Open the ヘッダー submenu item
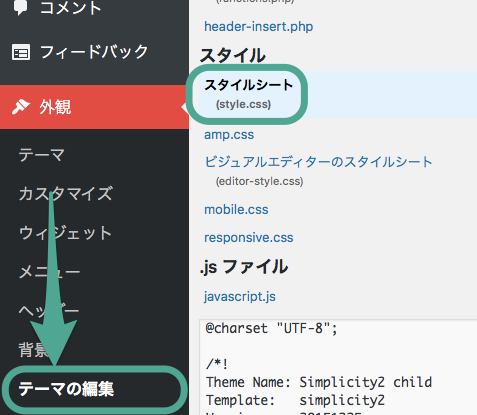Image resolution: width=477 pixels, height=415 pixels. pos(49,311)
